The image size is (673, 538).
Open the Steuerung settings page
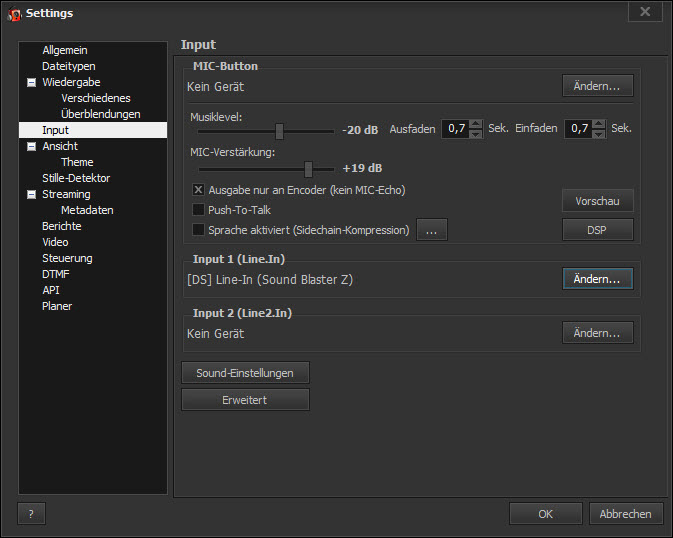click(67, 258)
